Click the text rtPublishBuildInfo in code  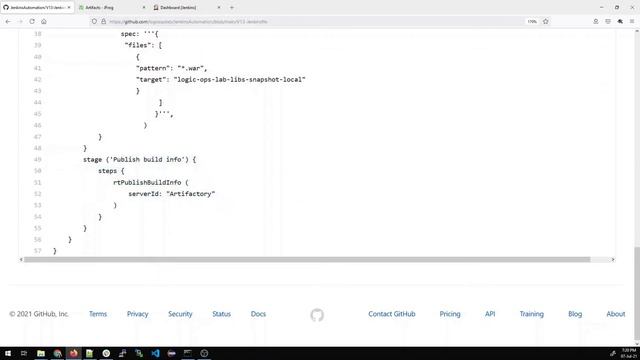(147, 182)
